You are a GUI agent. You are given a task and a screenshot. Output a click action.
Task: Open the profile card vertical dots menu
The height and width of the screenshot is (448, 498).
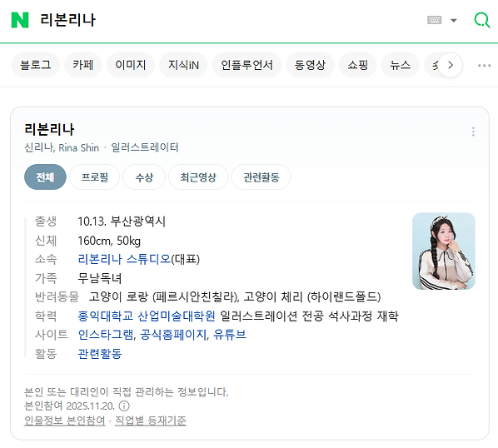tap(473, 132)
